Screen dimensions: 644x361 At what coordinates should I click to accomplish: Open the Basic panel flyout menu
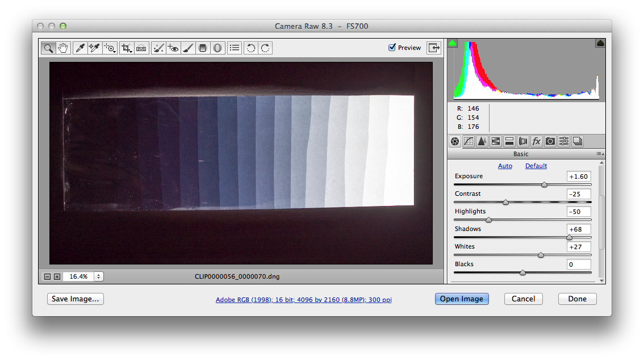point(600,154)
